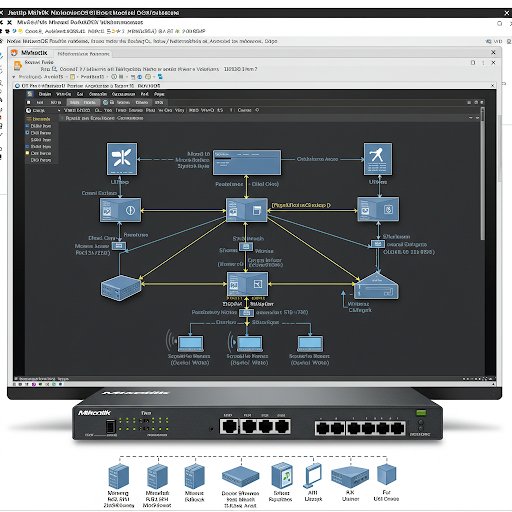The width and height of the screenshot is (512, 512).
Task: Select the diagram node showing a running figure
Action: (x=378, y=159)
